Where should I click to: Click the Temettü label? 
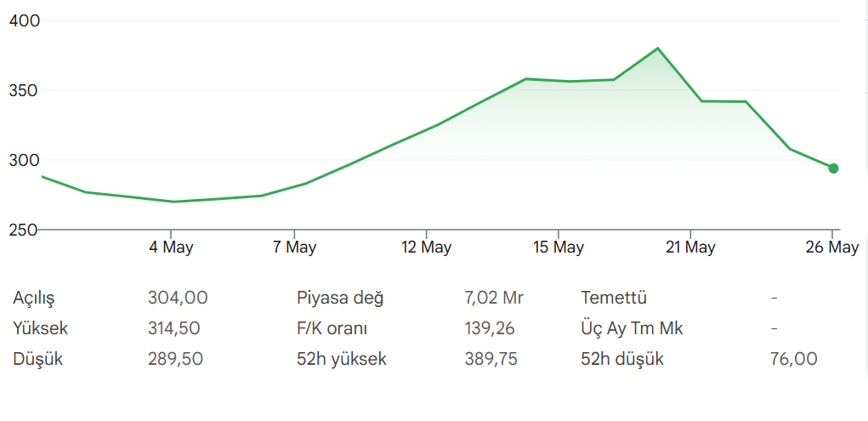(614, 298)
